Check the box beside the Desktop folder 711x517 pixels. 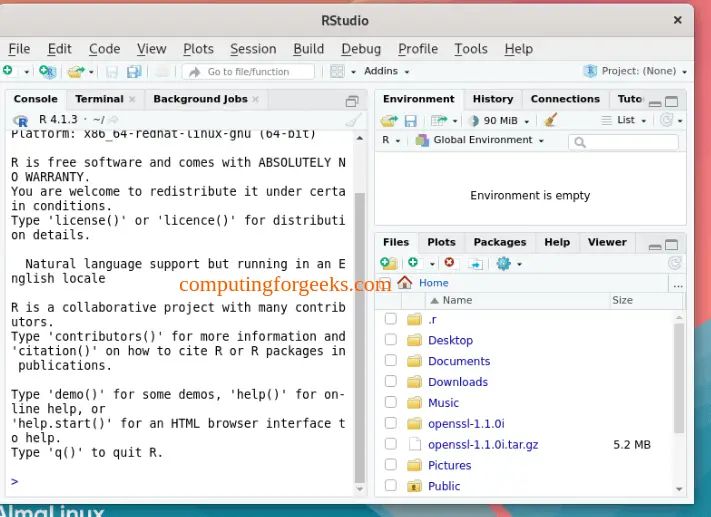click(x=390, y=340)
